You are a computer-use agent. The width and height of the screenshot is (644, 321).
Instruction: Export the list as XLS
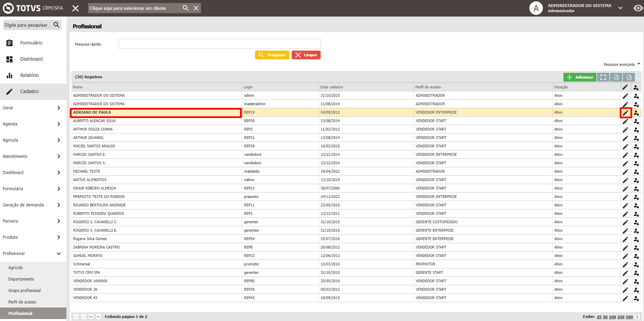click(x=629, y=77)
